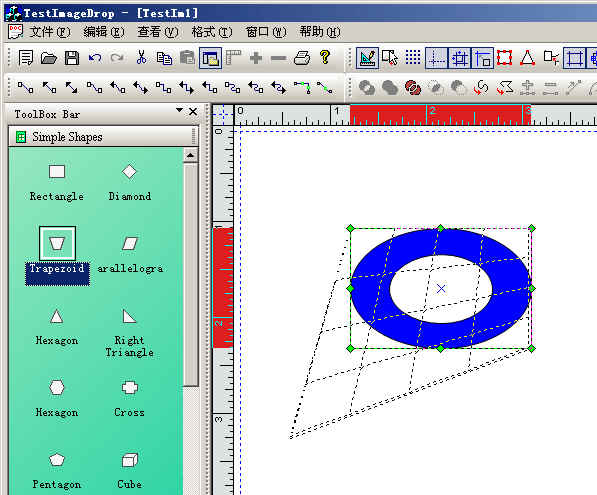Open the Help question mark icon

[x=325, y=57]
